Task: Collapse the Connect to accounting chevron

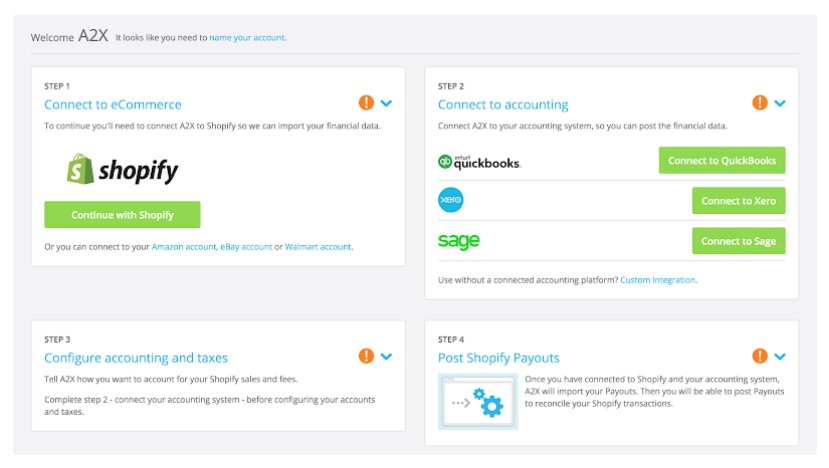Action: tap(780, 103)
